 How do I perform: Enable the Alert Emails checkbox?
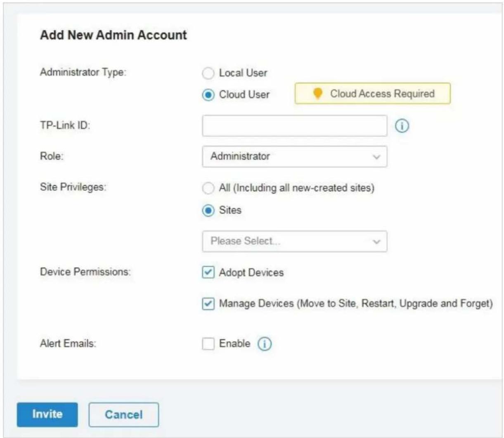208,344
